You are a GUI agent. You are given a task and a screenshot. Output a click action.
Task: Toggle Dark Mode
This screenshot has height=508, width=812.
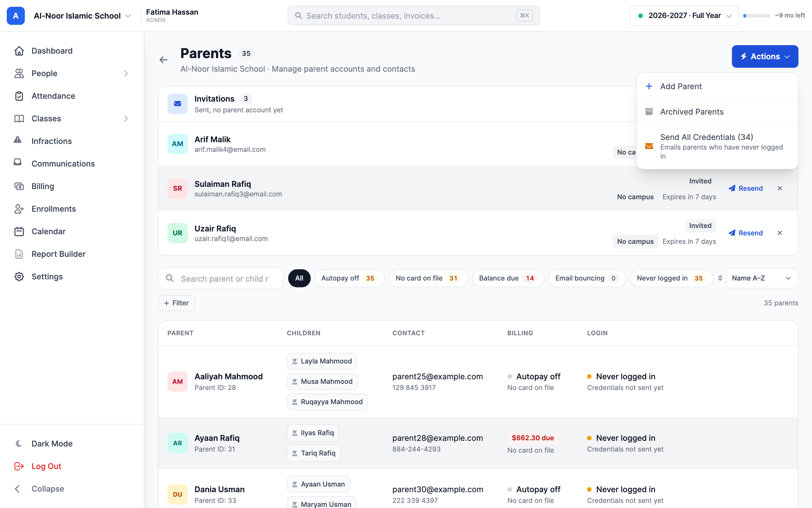coord(44,443)
